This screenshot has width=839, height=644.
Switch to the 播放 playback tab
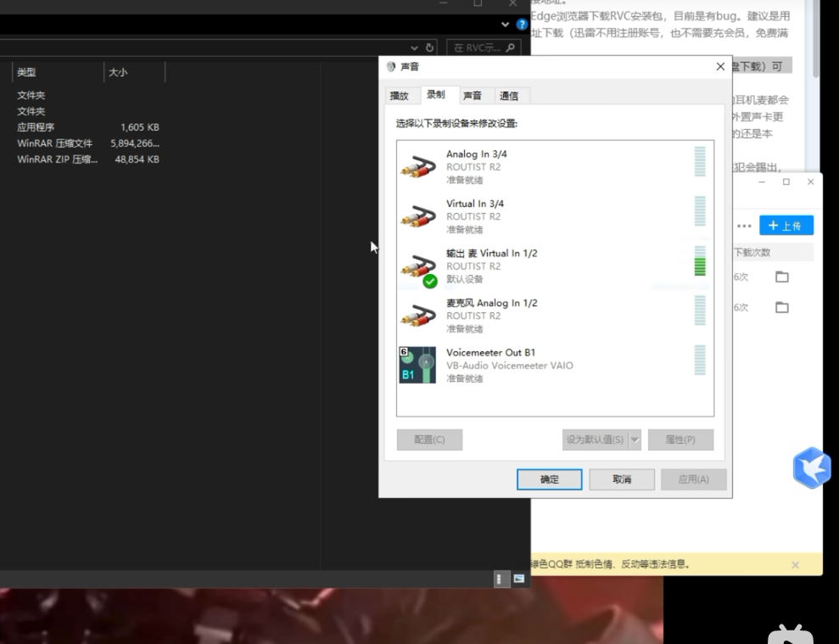[x=400, y=96]
